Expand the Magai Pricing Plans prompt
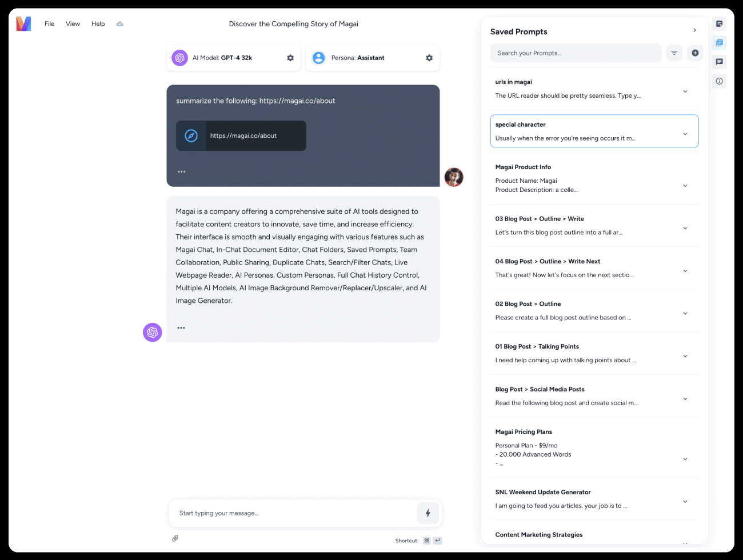 click(x=685, y=459)
